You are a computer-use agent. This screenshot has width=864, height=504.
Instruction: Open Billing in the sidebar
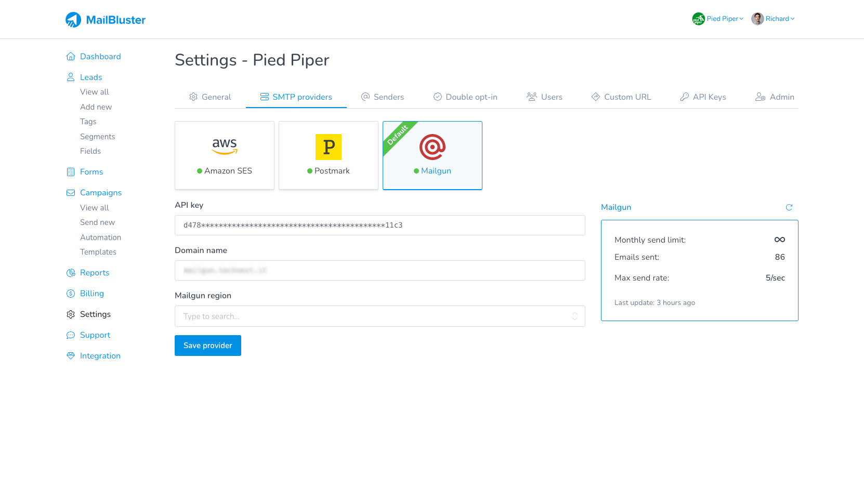pyautogui.click(x=92, y=293)
